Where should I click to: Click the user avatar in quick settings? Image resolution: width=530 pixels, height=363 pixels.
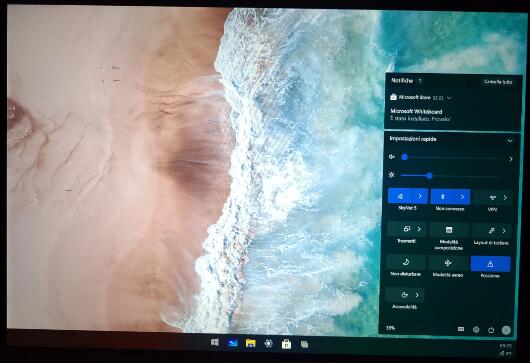(506, 330)
